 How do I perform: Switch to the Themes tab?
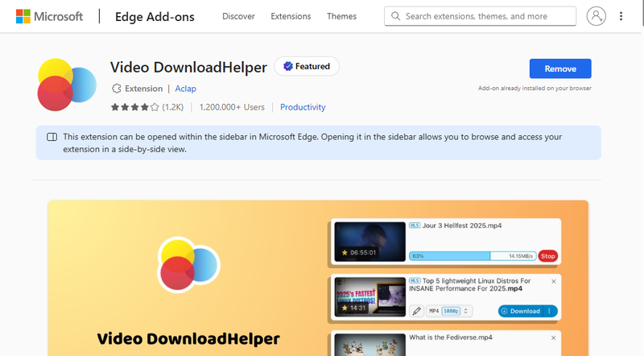pos(341,16)
